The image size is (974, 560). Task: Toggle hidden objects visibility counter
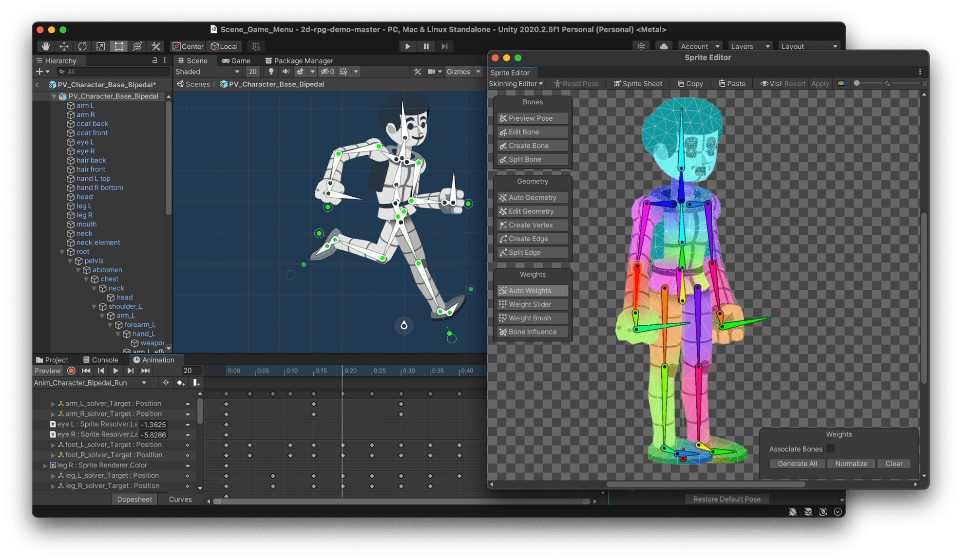(327, 72)
